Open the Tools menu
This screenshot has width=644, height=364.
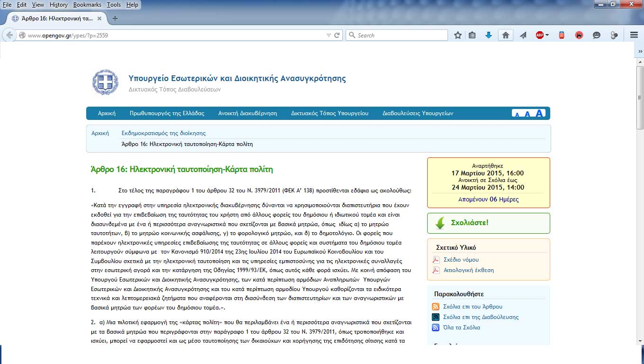point(114,5)
